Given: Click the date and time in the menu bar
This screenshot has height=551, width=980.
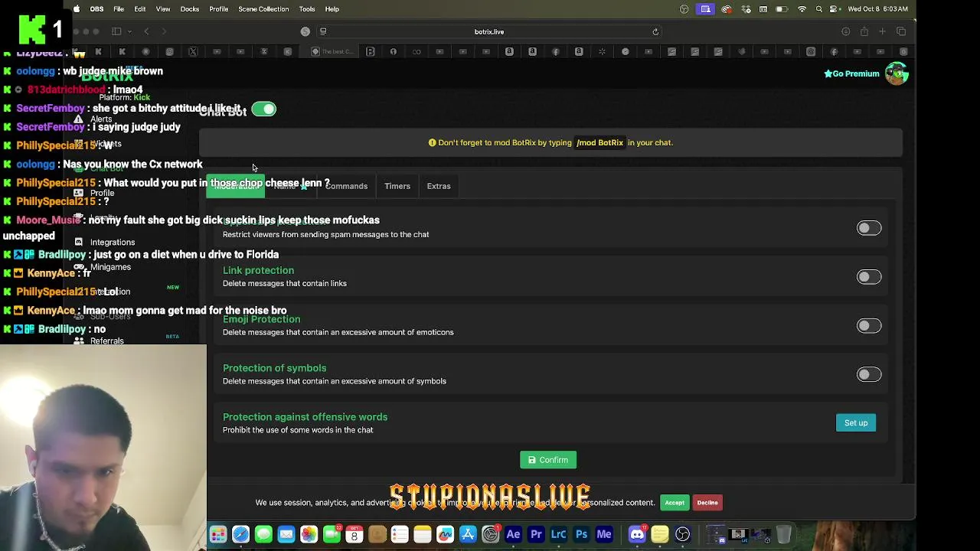Looking at the screenshot, I should coord(879,9).
